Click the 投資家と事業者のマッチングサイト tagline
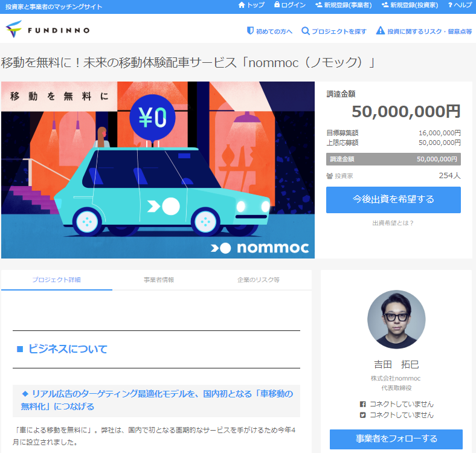This screenshot has height=453, width=476. pyautogui.click(x=54, y=7)
